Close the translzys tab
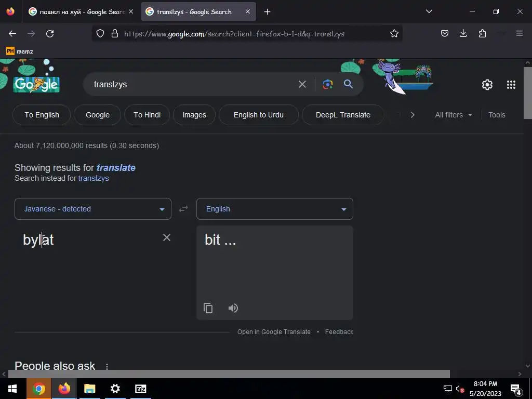Image resolution: width=532 pixels, height=399 pixels. coord(248,12)
